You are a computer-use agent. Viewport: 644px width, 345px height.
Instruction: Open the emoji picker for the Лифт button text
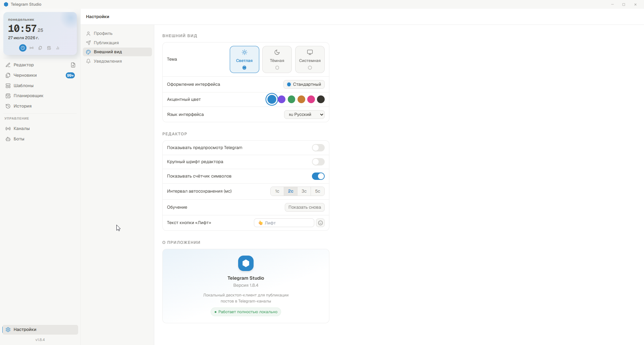(x=320, y=223)
